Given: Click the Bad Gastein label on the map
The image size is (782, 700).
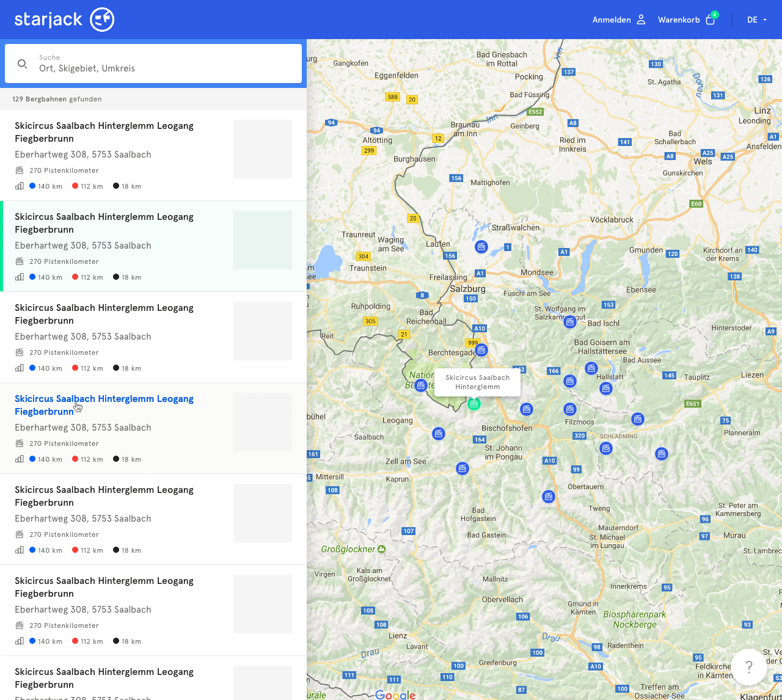Looking at the screenshot, I should point(486,535).
